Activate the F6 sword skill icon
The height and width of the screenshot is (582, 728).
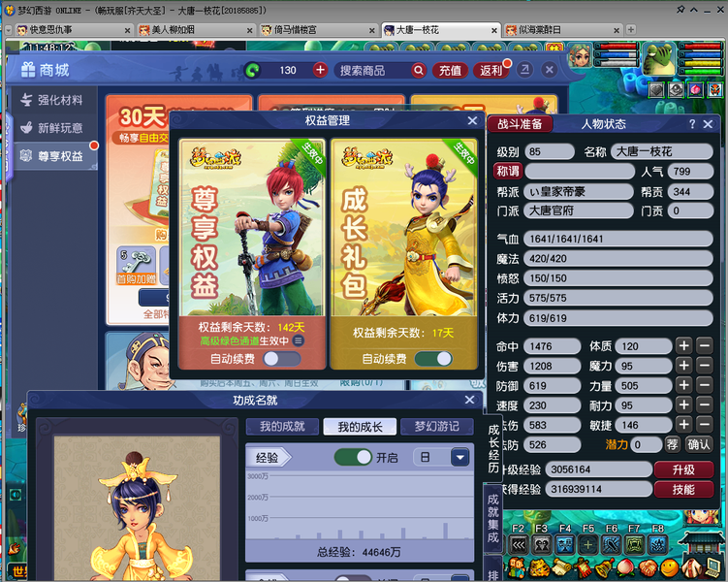[x=612, y=545]
